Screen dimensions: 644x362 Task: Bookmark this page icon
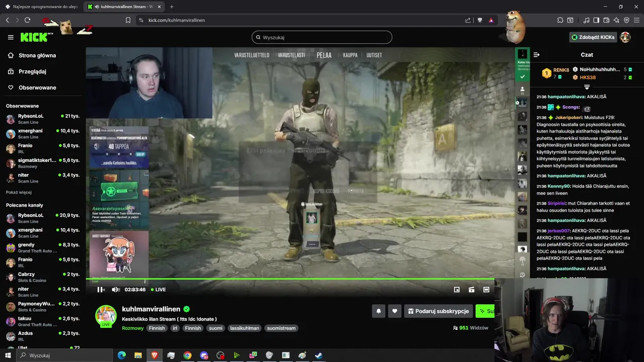128,20
